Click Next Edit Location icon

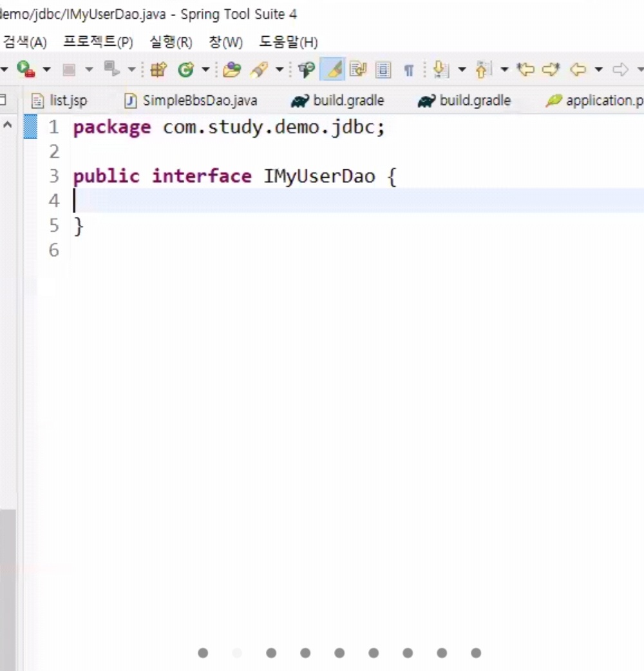click(551, 70)
